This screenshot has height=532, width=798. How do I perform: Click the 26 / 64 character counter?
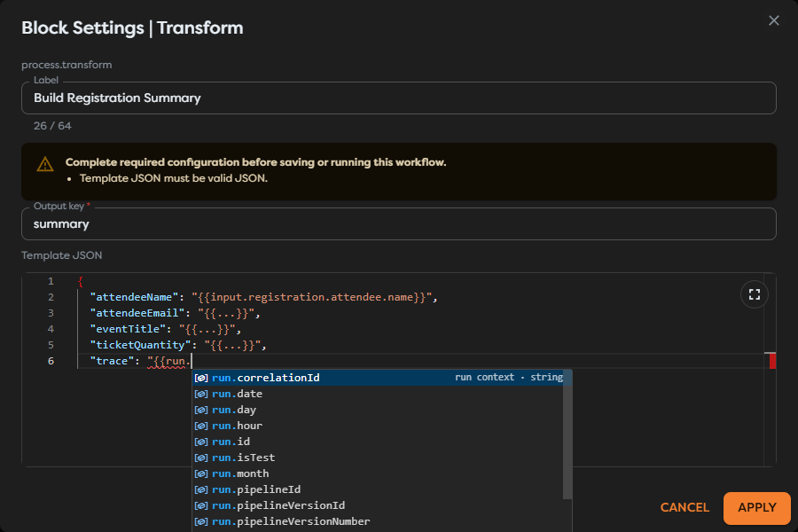(52, 126)
